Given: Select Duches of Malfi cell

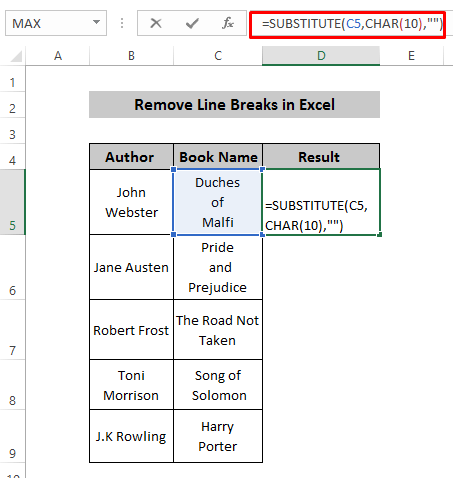Looking at the screenshot, I should (x=218, y=202).
